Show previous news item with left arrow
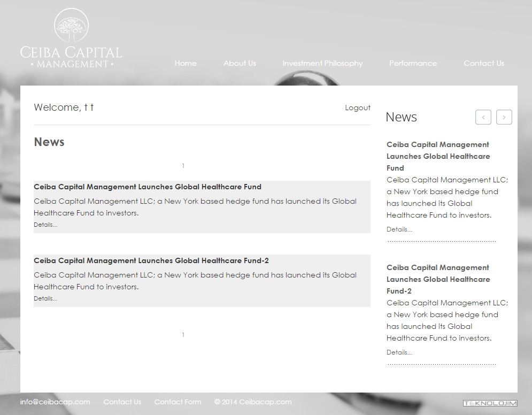The width and height of the screenshot is (532, 415). coord(483,117)
